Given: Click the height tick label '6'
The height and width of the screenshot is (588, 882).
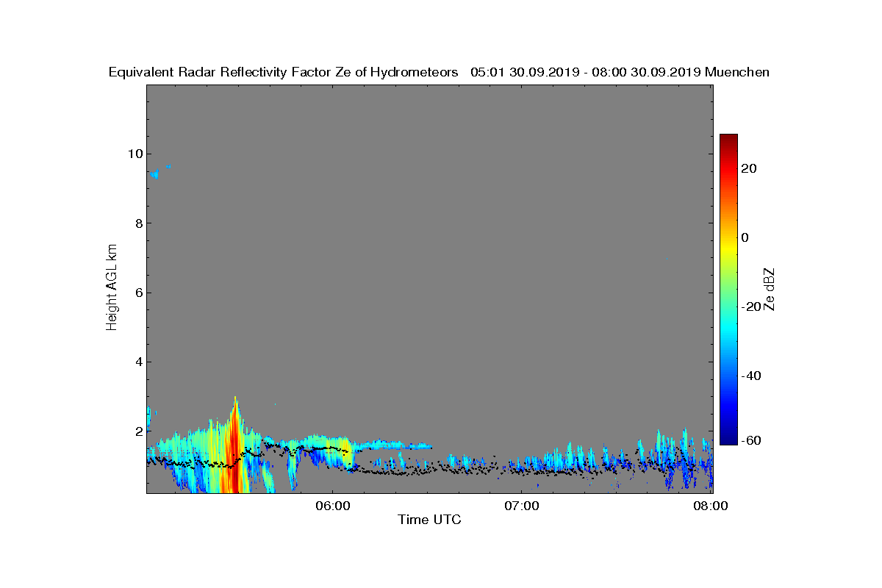Looking at the screenshot, I should (x=138, y=293).
